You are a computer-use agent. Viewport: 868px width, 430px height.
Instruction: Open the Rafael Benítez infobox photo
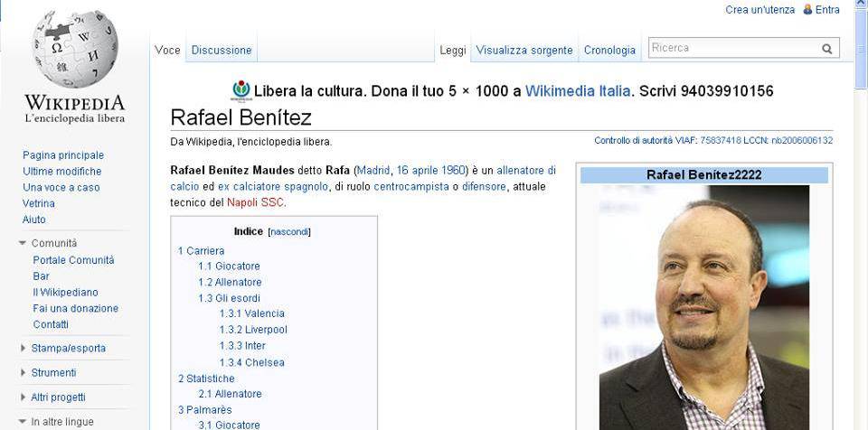point(704,308)
